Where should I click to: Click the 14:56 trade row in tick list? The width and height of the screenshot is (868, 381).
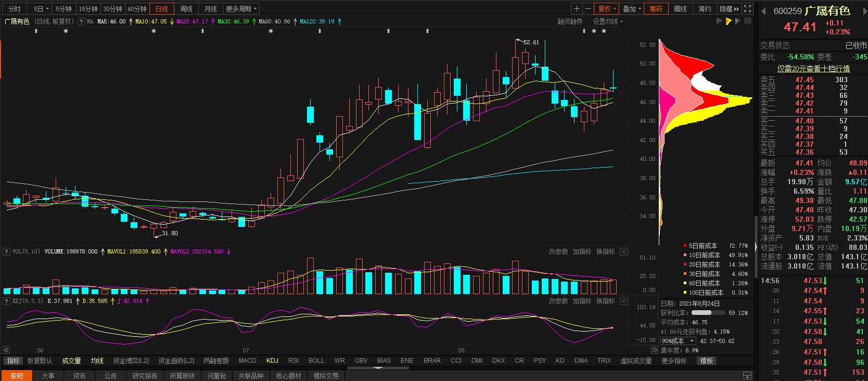click(x=812, y=281)
